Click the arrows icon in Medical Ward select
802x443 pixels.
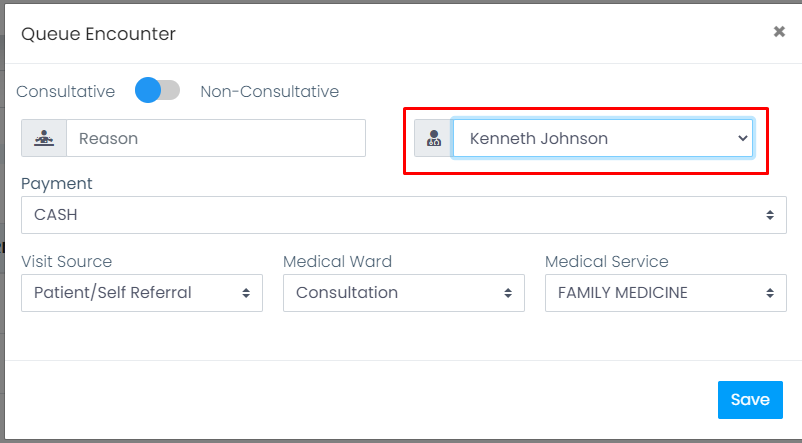point(508,293)
